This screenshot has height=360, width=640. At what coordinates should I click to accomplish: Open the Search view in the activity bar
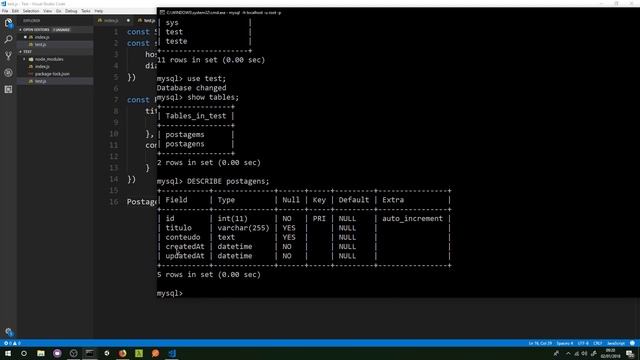coord(8,39)
